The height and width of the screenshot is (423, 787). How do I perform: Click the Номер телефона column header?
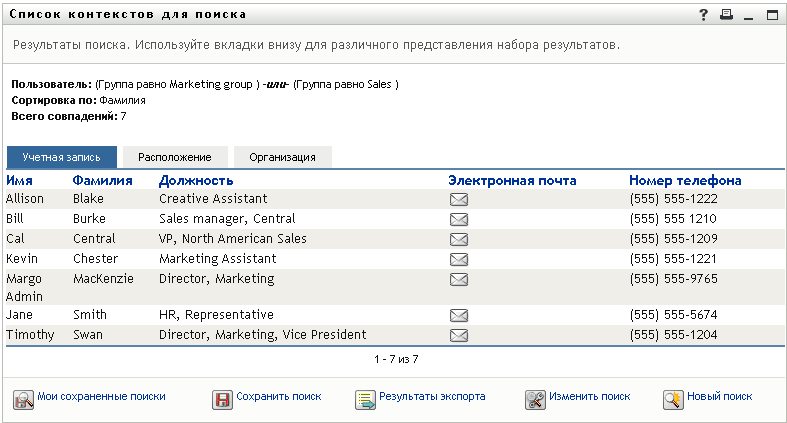pos(685,181)
